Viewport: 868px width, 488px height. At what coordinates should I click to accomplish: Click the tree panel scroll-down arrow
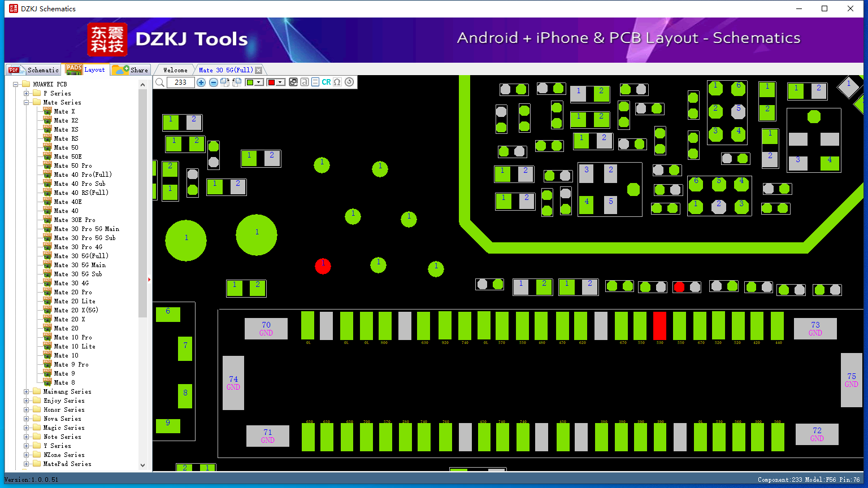point(142,465)
